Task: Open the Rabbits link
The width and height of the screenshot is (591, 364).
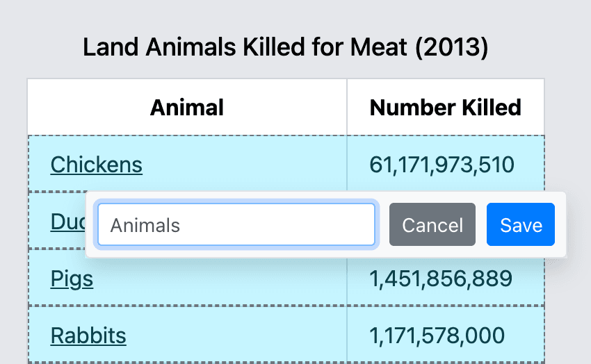Action: (x=88, y=336)
